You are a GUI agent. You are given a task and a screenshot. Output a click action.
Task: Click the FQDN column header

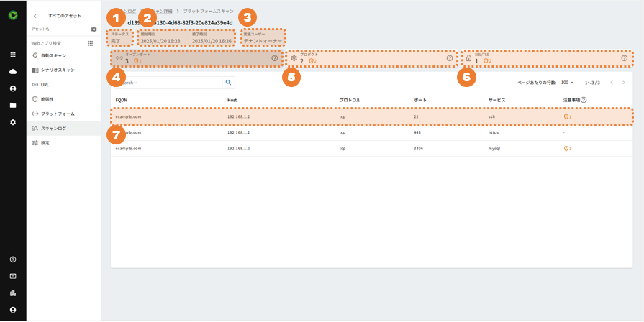point(121,100)
